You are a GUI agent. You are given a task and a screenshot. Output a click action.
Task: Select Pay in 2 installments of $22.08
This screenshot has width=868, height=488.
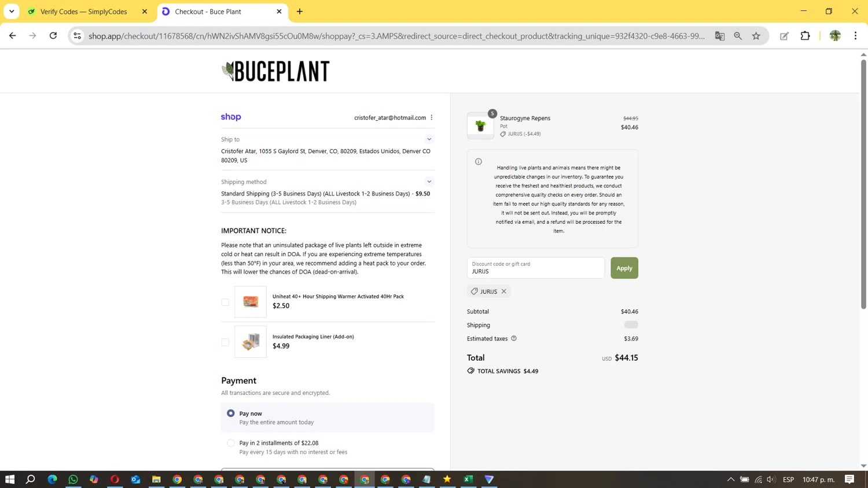231,443
